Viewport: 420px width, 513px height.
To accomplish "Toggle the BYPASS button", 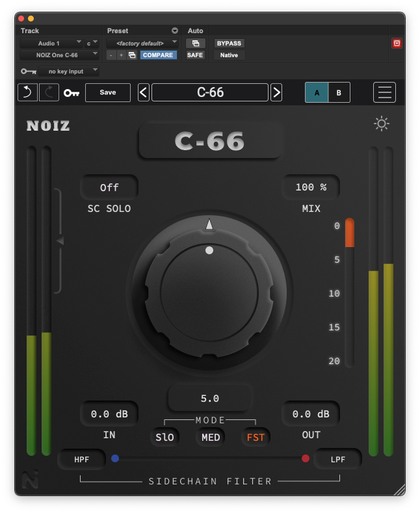I will point(229,44).
